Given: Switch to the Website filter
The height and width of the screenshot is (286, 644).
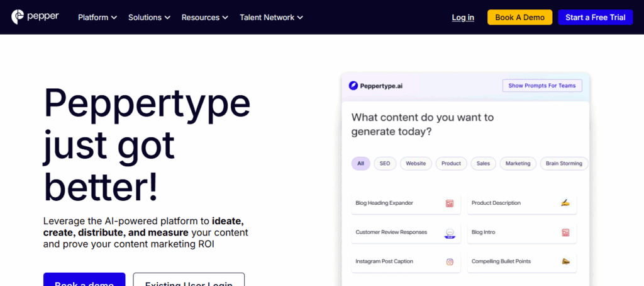Looking at the screenshot, I should (416, 163).
